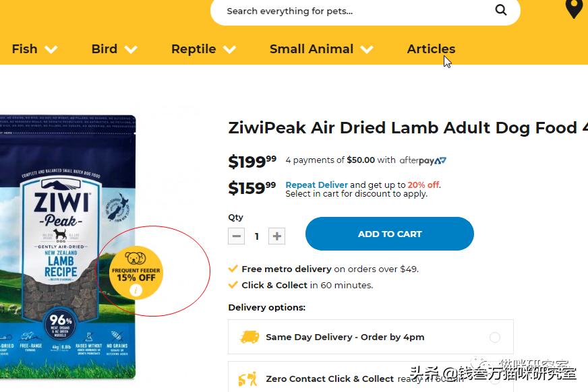Click the search magnifier icon
This screenshot has height=392, width=588.
point(500,10)
